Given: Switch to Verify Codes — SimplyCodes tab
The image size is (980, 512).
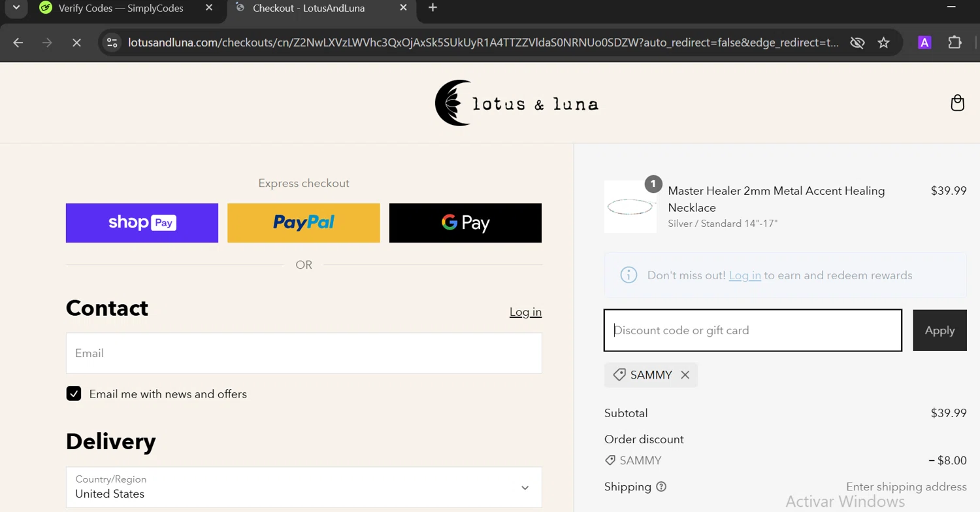Looking at the screenshot, I should point(120,8).
